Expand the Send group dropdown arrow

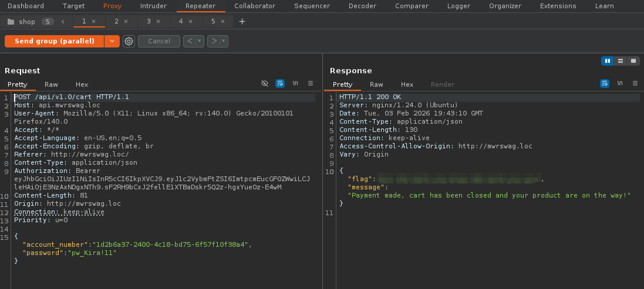coord(112,41)
